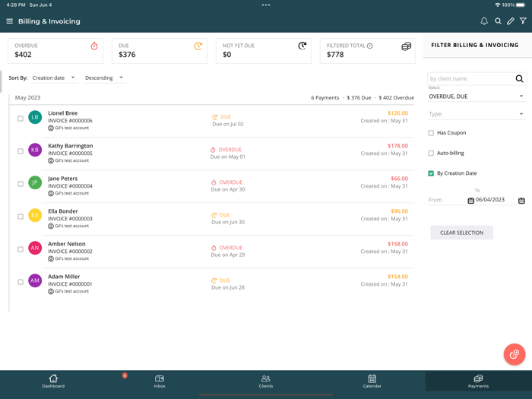Tap the three-dot multitasking indicator
This screenshot has height=399, width=532.
(x=266, y=5)
